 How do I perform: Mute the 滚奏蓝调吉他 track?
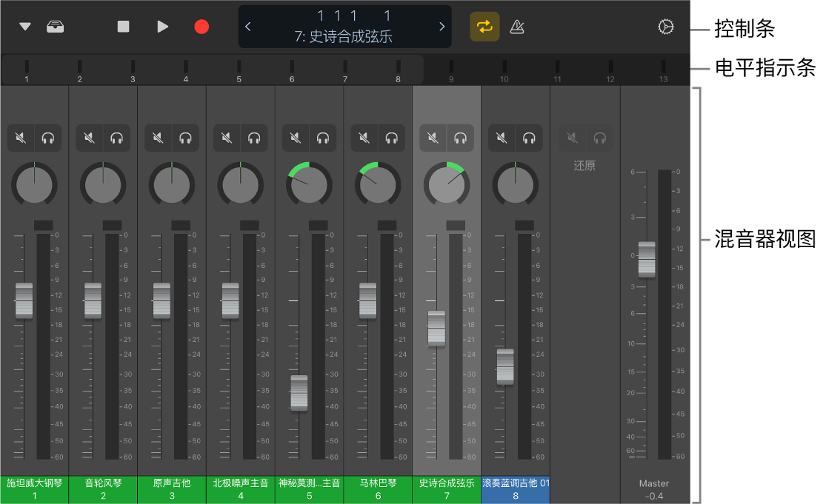(x=501, y=138)
